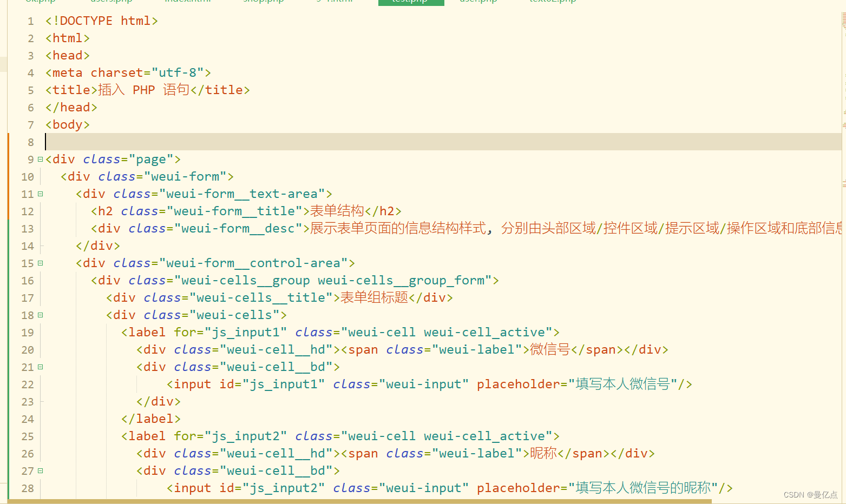Click the label text 昵称
Viewport: 846px width, 504px height.
(x=543, y=453)
